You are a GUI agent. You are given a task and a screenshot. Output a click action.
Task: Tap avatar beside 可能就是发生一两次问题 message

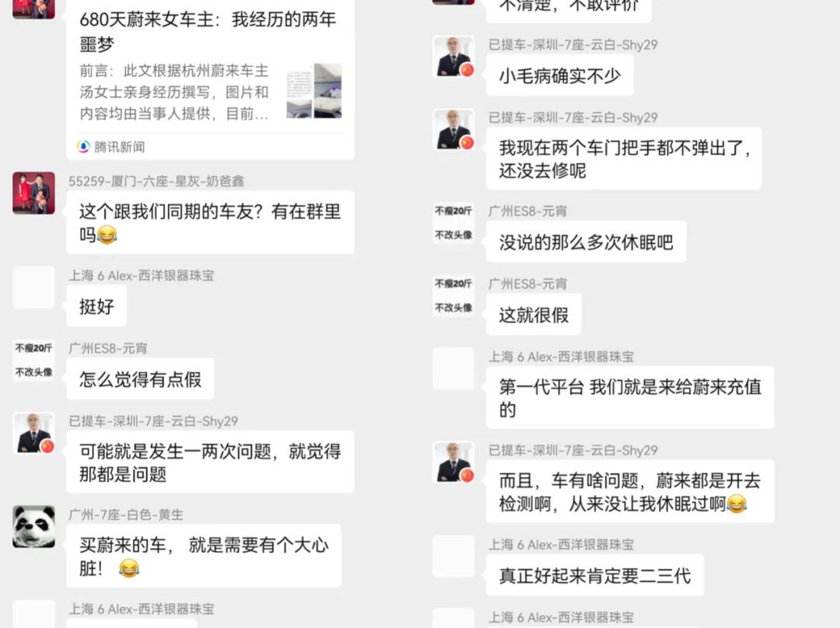33,433
